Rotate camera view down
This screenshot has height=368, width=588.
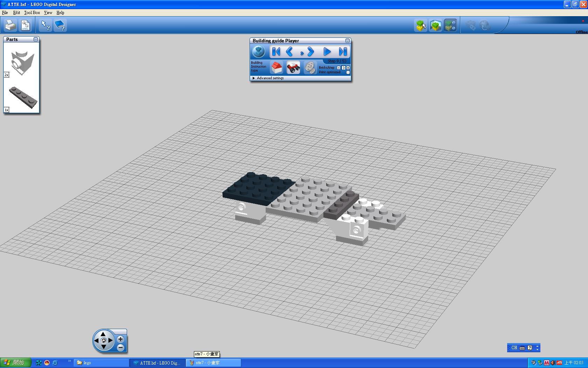(x=103, y=347)
